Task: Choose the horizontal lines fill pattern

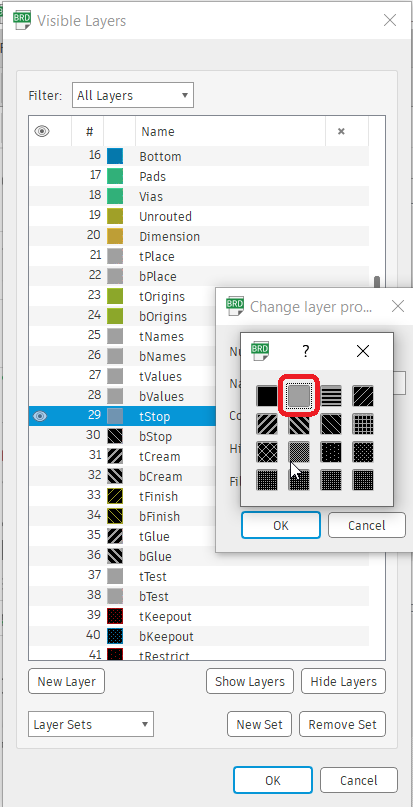Action: click(x=331, y=396)
